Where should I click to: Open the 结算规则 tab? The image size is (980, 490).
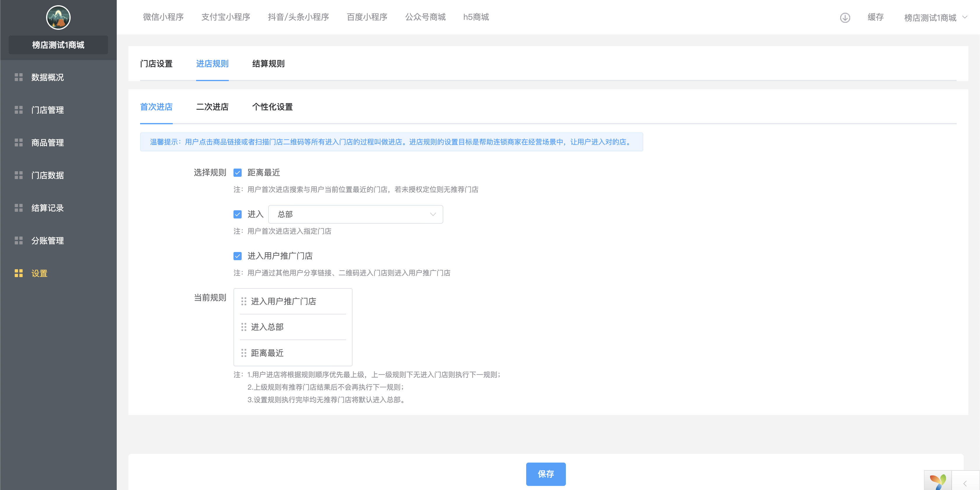tap(268, 64)
